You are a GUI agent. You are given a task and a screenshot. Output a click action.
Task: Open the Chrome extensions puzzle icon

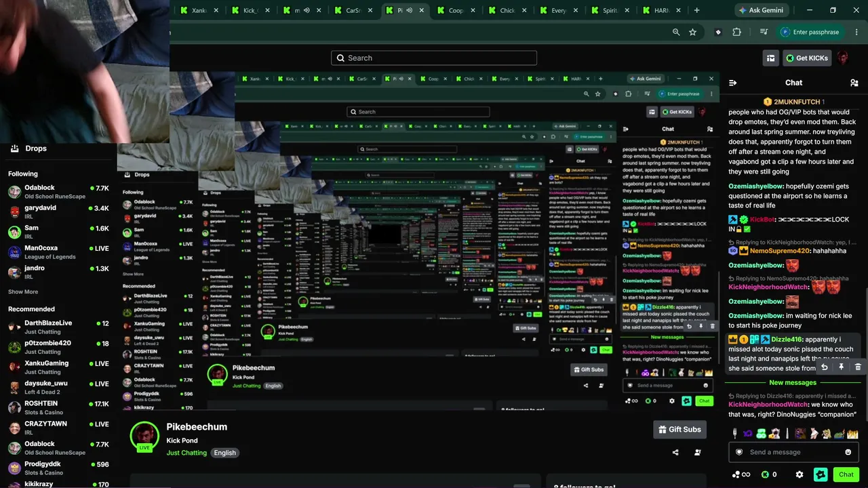pos(736,32)
